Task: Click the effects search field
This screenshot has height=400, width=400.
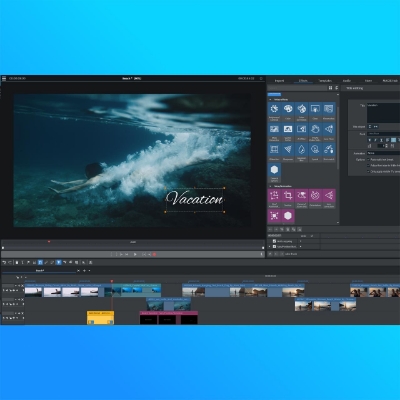Action: pyautogui.click(x=297, y=88)
